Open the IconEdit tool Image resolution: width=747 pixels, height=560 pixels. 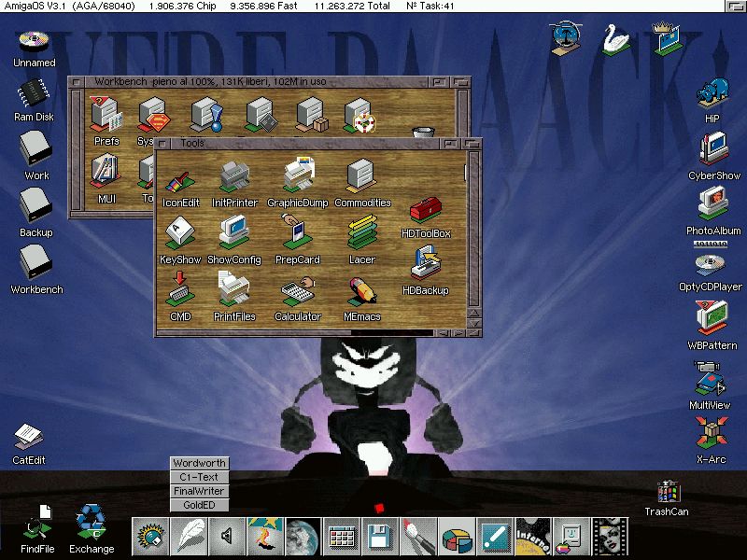[180, 183]
